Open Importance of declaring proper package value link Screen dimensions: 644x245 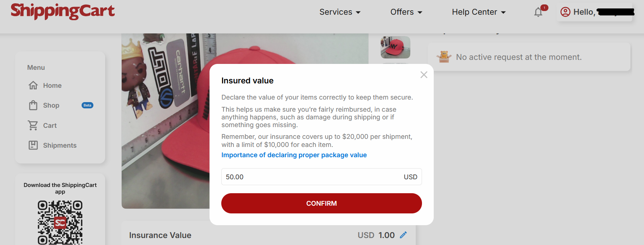click(294, 155)
